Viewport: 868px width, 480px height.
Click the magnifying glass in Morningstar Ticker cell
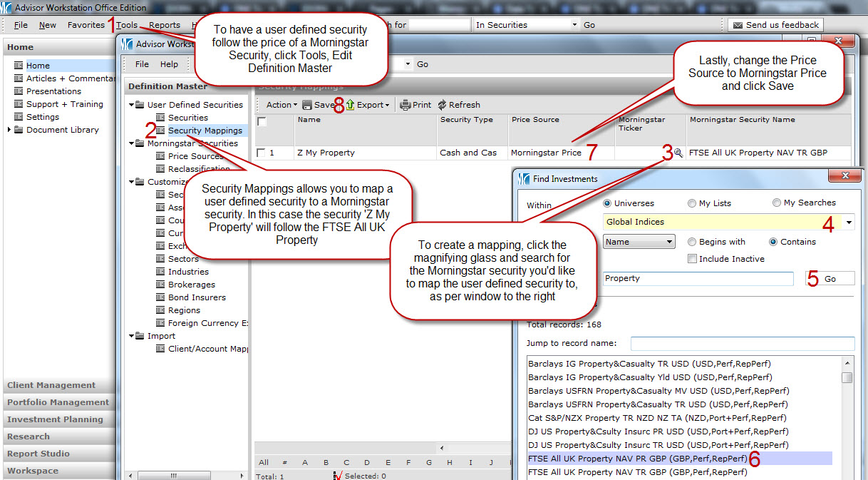678,153
